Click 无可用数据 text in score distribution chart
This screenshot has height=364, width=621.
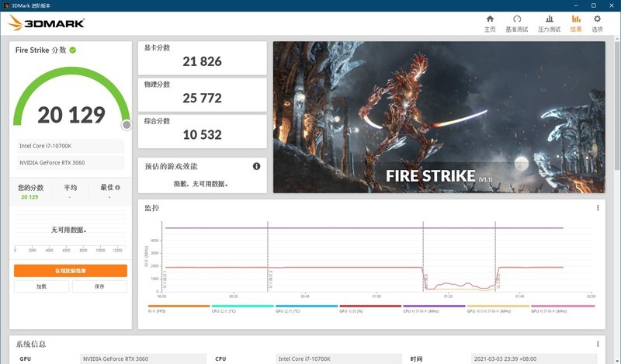pyautogui.click(x=69, y=230)
